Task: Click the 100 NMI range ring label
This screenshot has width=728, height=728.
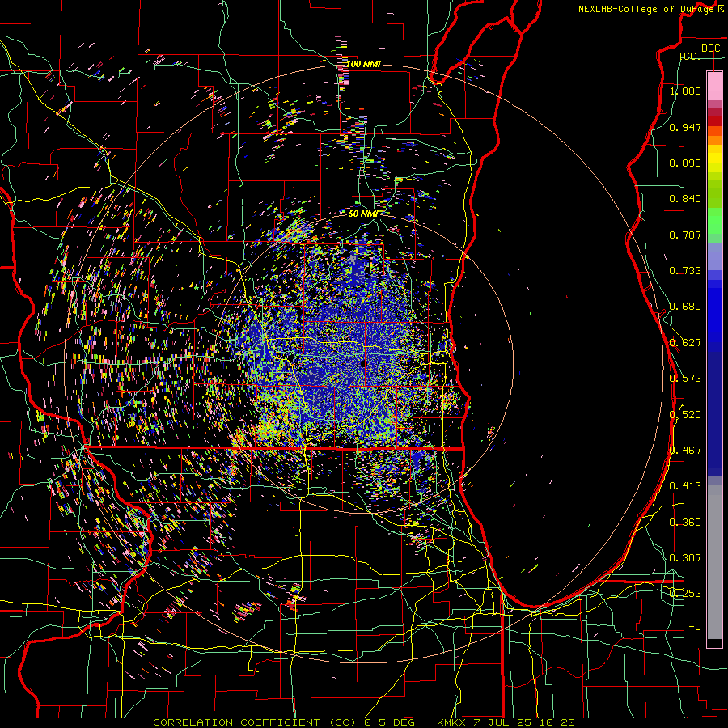Action: click(363, 64)
